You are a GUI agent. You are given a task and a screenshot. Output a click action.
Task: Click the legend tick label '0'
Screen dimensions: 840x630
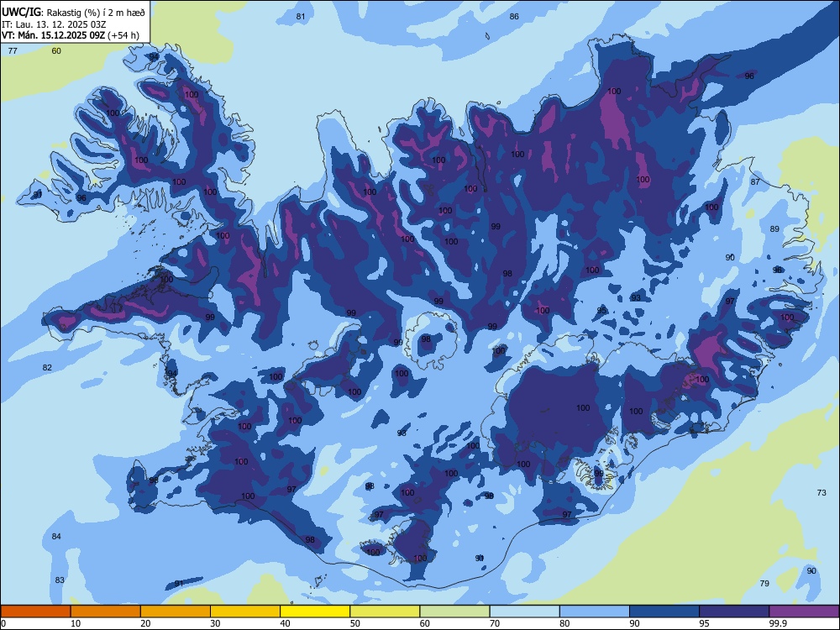click(x=3, y=623)
